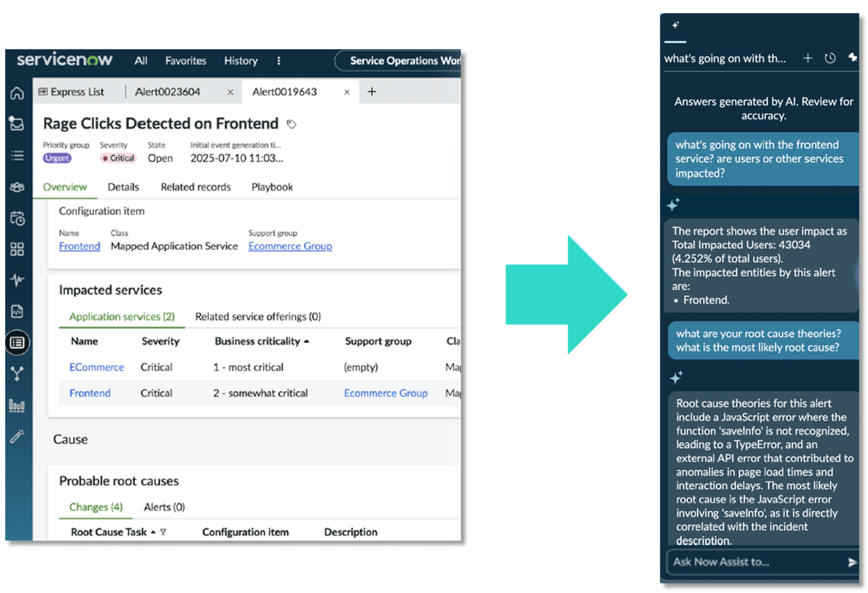Open Root Cause Task column filter
The height and width of the screenshot is (593, 868).
click(x=163, y=532)
